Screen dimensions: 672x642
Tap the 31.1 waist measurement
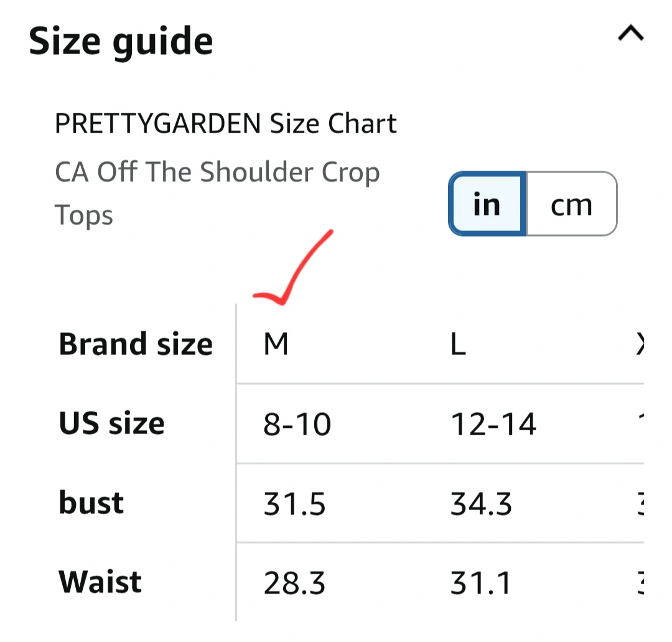pyautogui.click(x=480, y=583)
